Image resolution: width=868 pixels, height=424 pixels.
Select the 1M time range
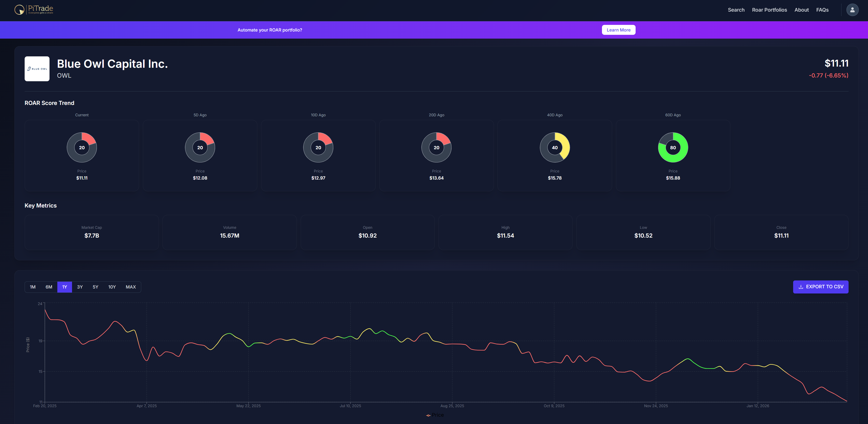(x=33, y=287)
